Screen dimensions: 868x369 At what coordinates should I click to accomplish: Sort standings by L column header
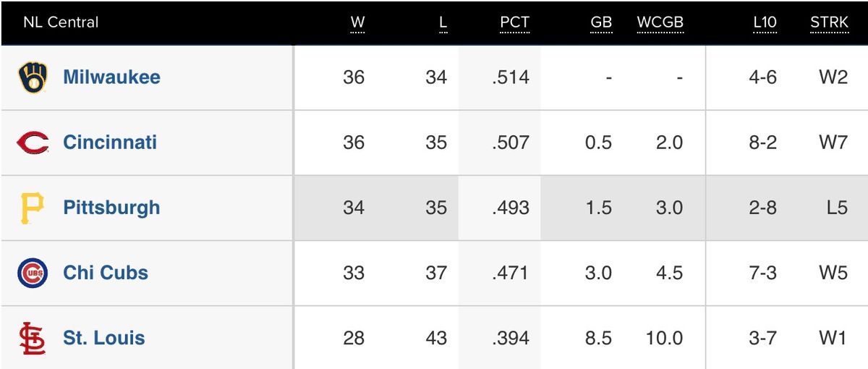[443, 22]
